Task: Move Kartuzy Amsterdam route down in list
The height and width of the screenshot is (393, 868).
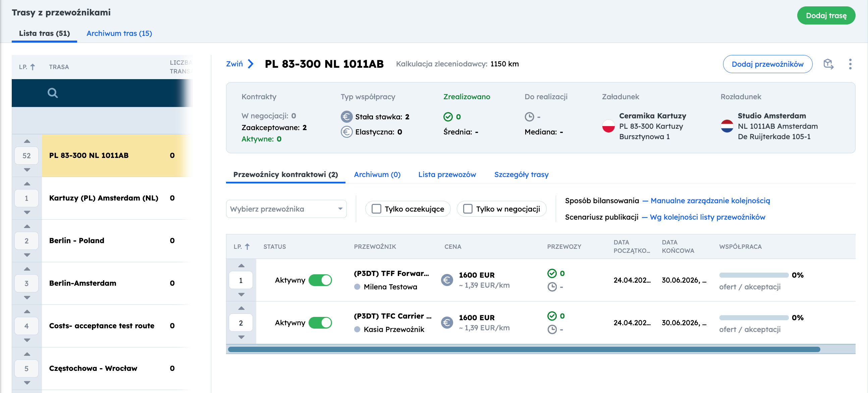Action: 27,213
